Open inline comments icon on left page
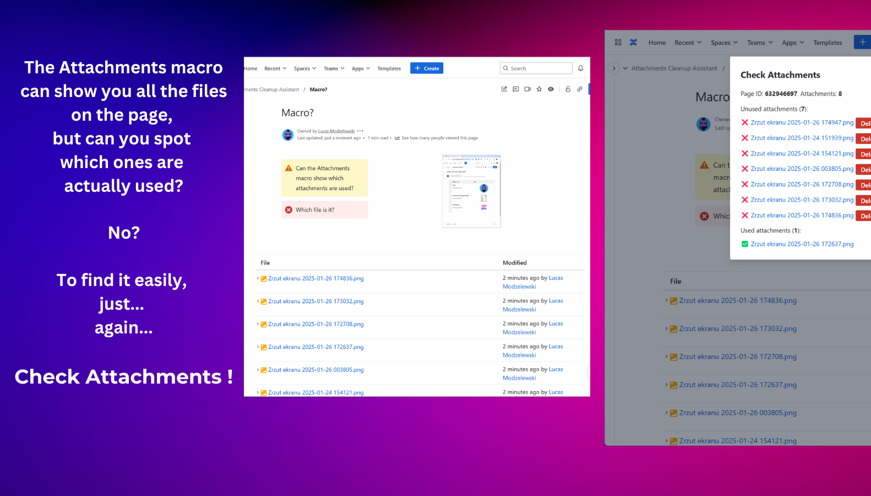The height and width of the screenshot is (496, 871). tap(515, 89)
